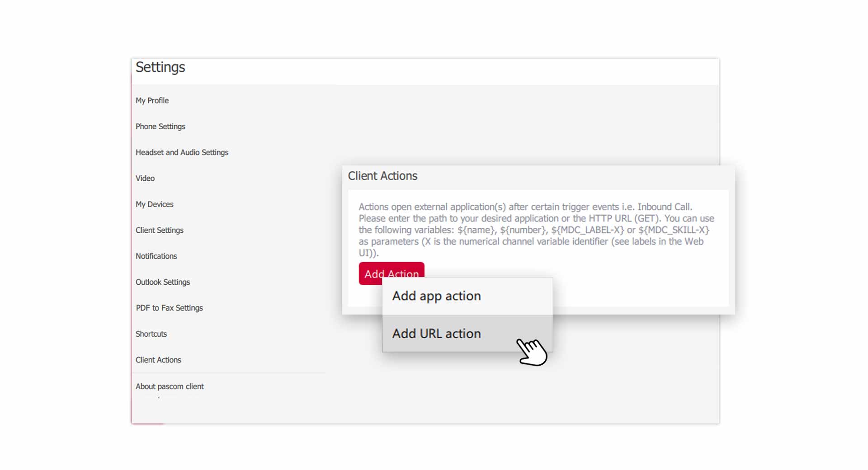This screenshot has width=868, height=470.
Task: Select Client Actions in sidebar
Action: (x=158, y=360)
